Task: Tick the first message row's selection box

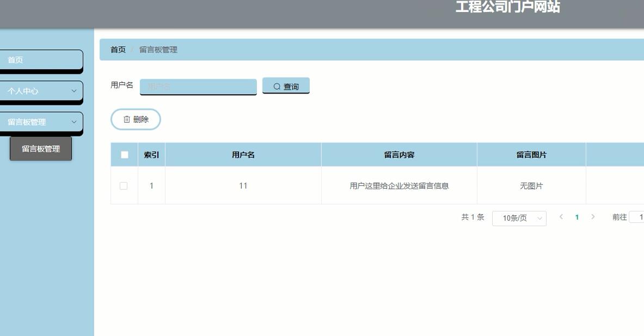Action: (124, 185)
